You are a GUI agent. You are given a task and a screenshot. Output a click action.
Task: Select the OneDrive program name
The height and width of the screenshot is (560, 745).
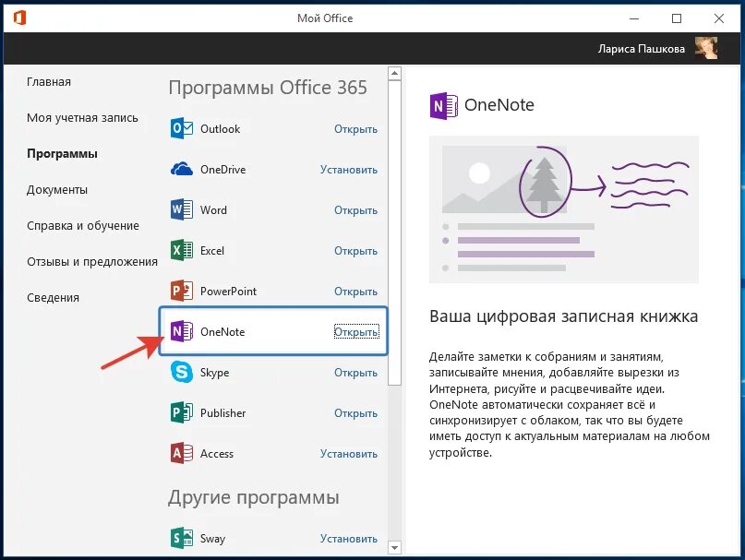[222, 170]
